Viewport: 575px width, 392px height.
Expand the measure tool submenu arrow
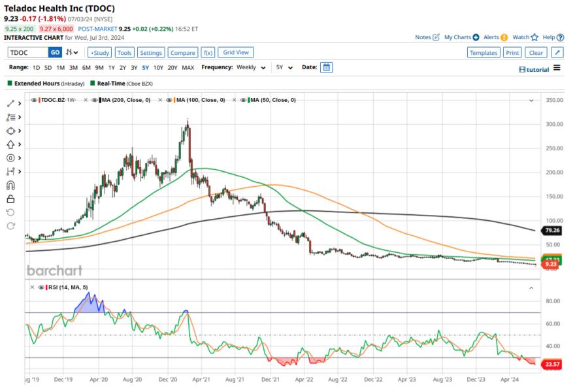(20, 172)
